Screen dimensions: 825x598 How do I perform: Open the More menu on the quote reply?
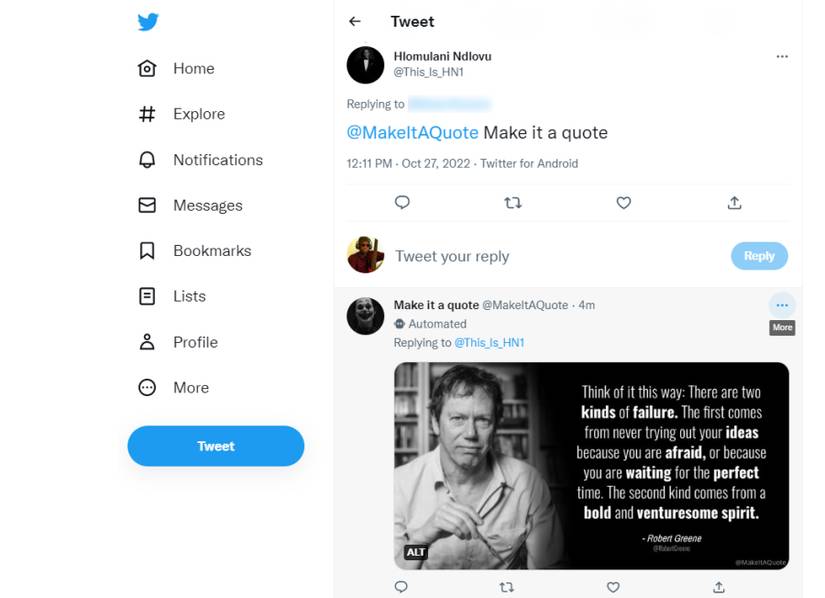click(x=781, y=305)
